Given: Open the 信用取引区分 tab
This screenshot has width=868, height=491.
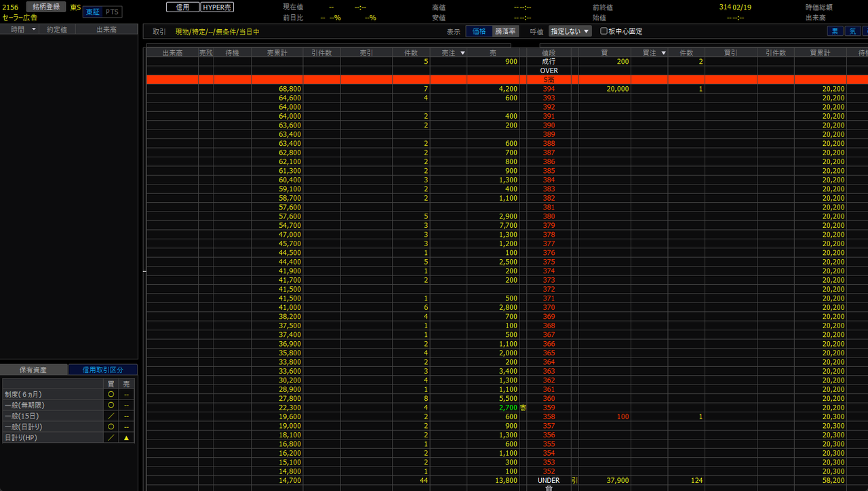Looking at the screenshot, I should click(x=103, y=370).
